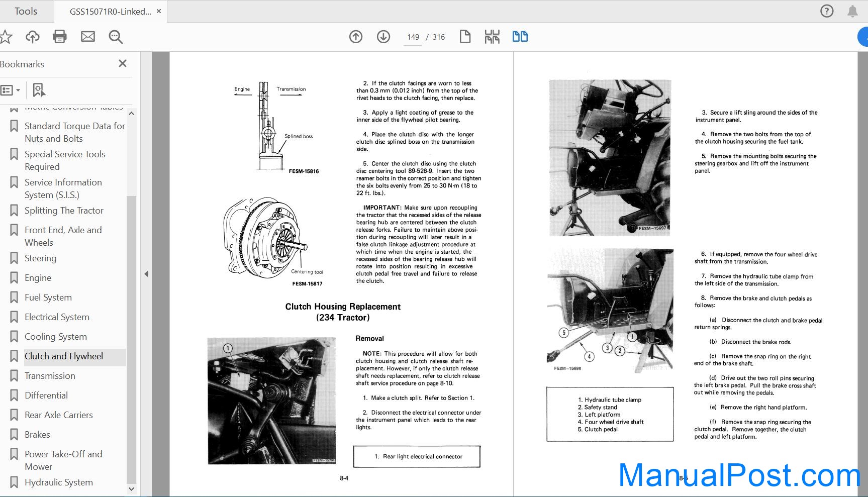Click the bookmark icon beside Rear Axle Carriers
This screenshot has height=497, width=868.
14,415
